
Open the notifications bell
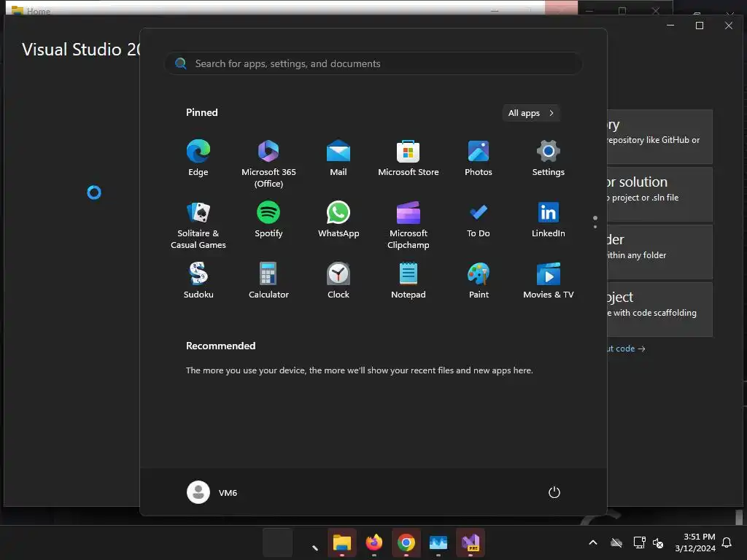click(727, 542)
